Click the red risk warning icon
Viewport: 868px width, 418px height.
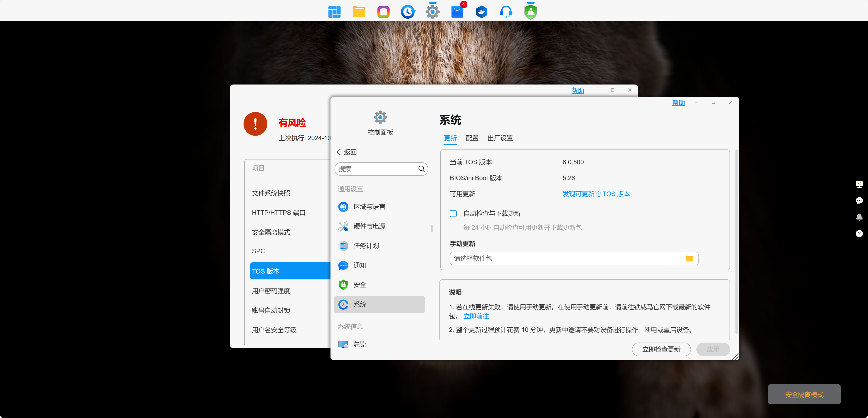click(x=255, y=124)
